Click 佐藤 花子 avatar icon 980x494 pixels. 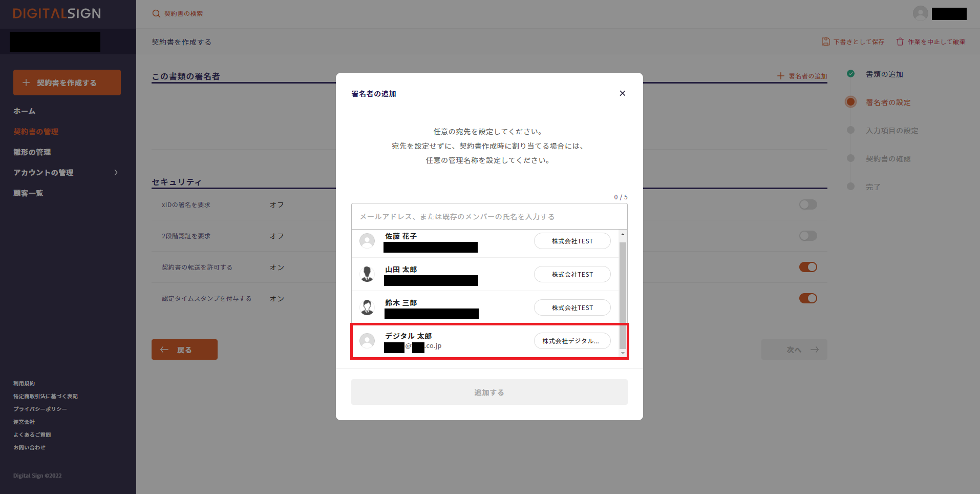click(x=367, y=241)
